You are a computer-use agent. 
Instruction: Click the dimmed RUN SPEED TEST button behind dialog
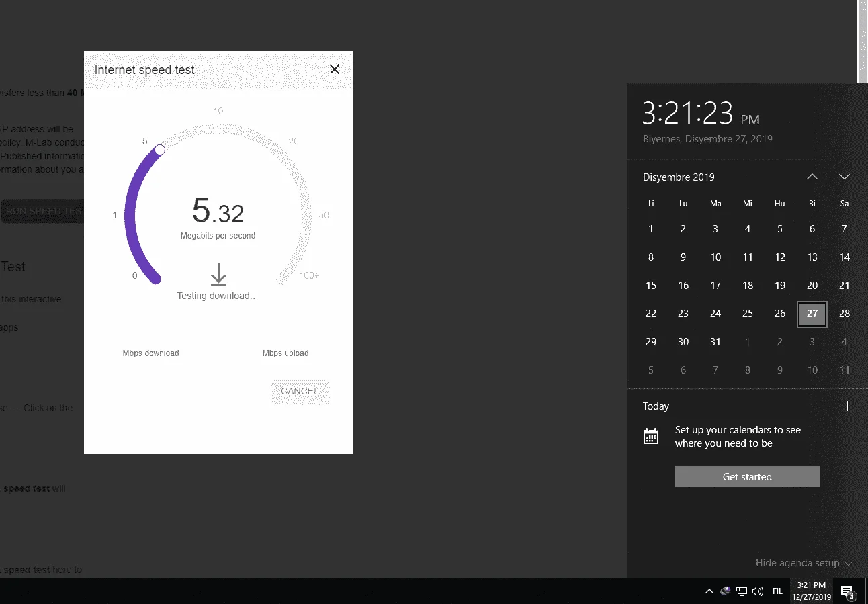[x=42, y=211]
